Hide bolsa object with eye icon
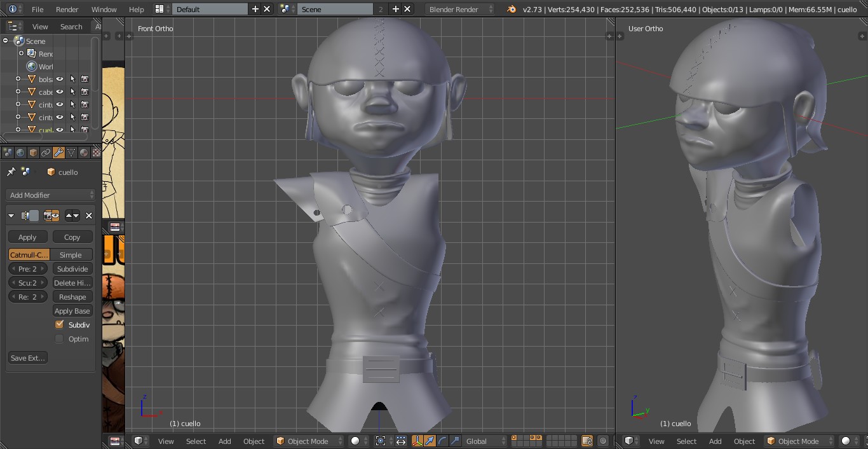This screenshot has height=449, width=868. pyautogui.click(x=60, y=79)
